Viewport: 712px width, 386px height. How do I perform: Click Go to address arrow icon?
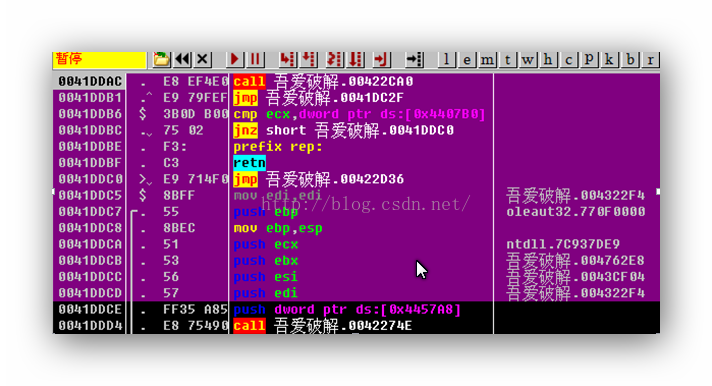(x=414, y=59)
